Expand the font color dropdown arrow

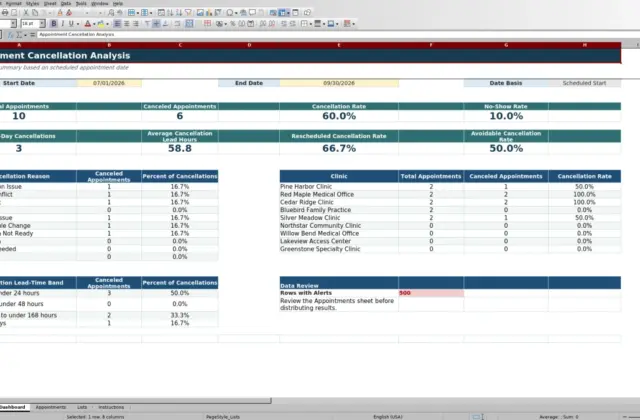(x=94, y=24)
